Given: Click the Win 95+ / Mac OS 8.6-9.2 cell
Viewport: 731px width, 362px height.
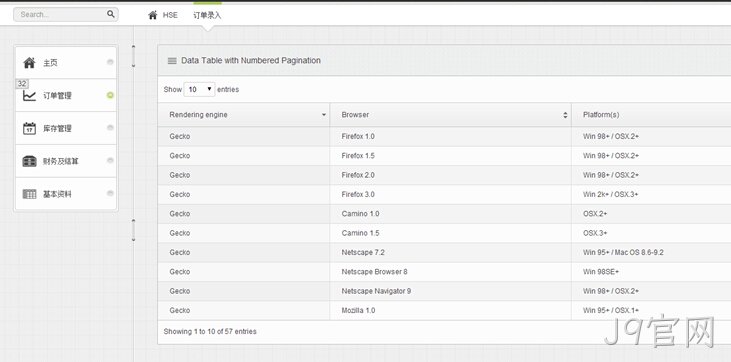Looking at the screenshot, I should (x=651, y=252).
